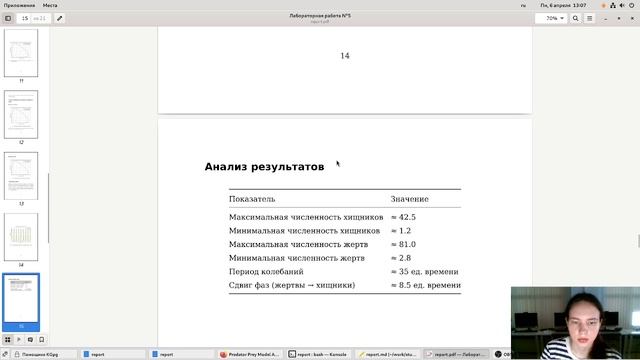The width and height of the screenshot is (640, 360).
Task: Toggle the sidebar panel button
Action: [8, 18]
